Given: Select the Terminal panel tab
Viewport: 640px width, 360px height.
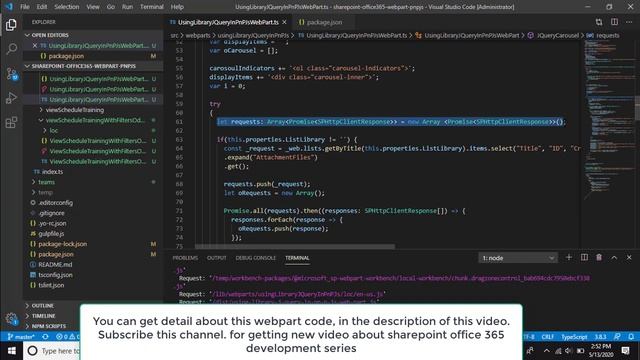Looking at the screenshot, I should pyautogui.click(x=297, y=258).
